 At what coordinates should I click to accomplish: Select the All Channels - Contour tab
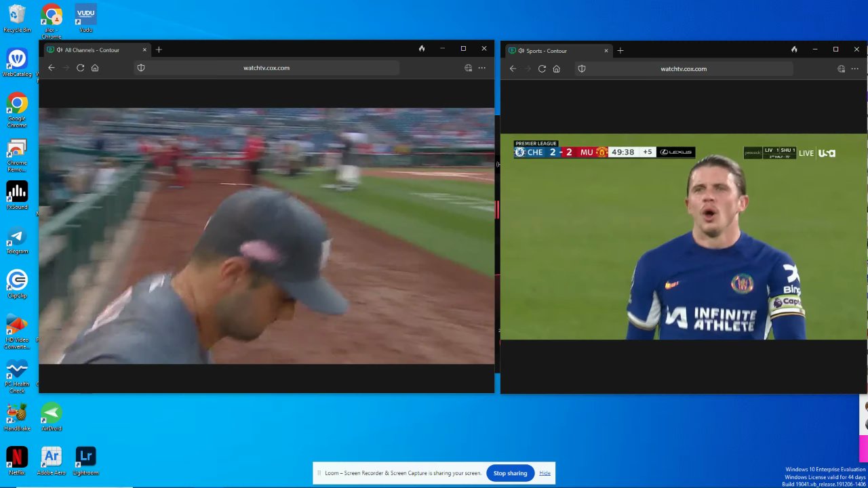coord(96,49)
